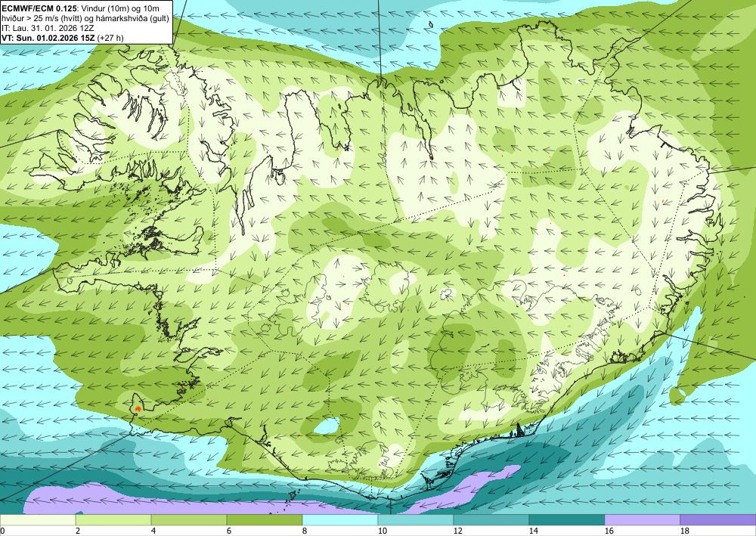Click the 6–8 m/s dark green legend swatch
The image size is (756, 536).
(x=265, y=519)
